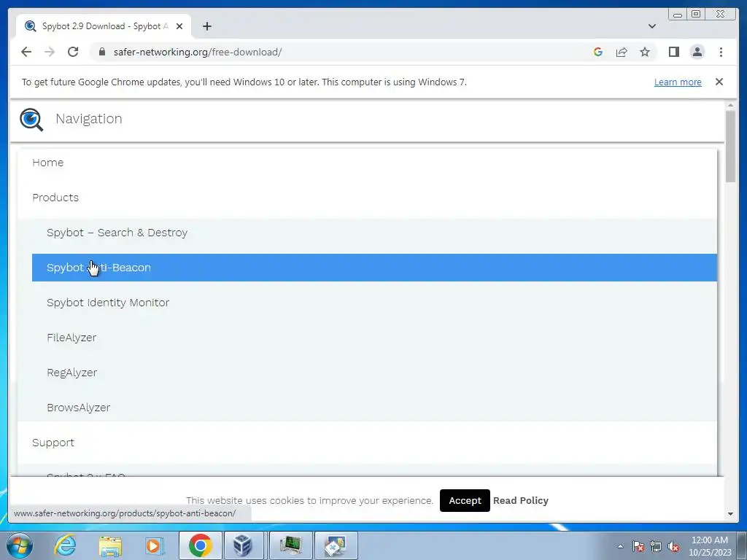The image size is (747, 560).
Task: Select FileAlyzer from products list
Action: coord(71,338)
